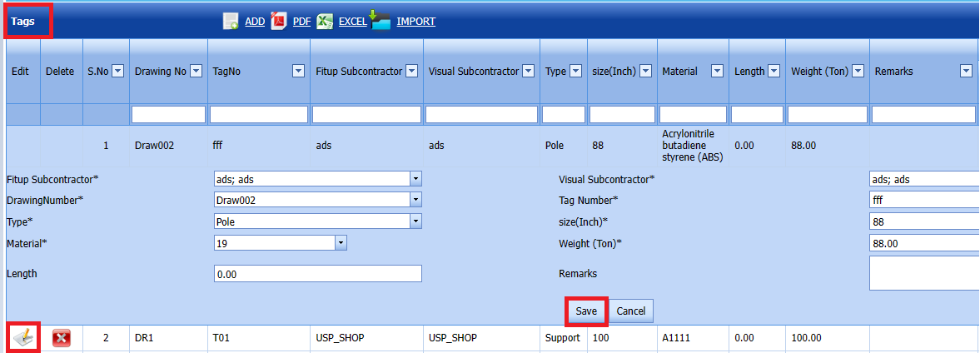This screenshot has height=353, width=980.
Task: Expand the Fitup Subcontractor combo box
Action: (x=415, y=179)
